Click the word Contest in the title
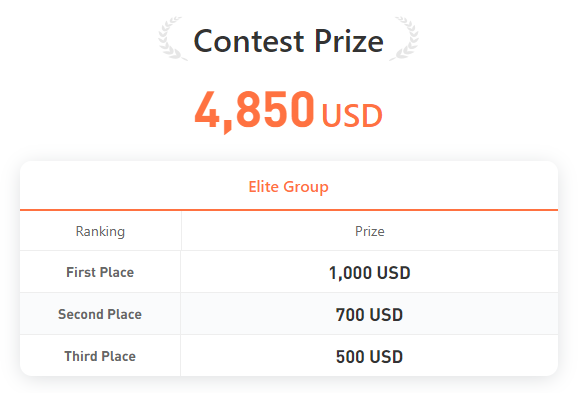The image size is (584, 393). point(249,41)
